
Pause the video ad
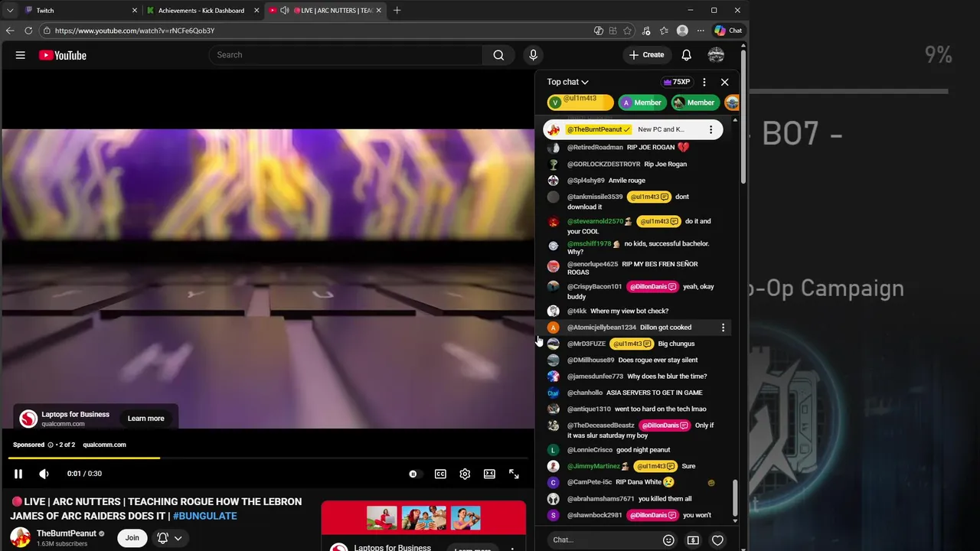18,474
